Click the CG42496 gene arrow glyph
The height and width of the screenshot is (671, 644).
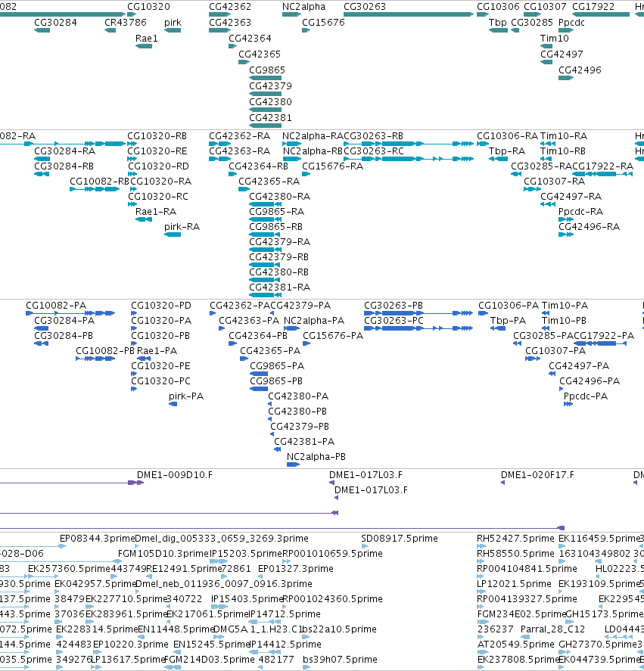tap(566, 78)
